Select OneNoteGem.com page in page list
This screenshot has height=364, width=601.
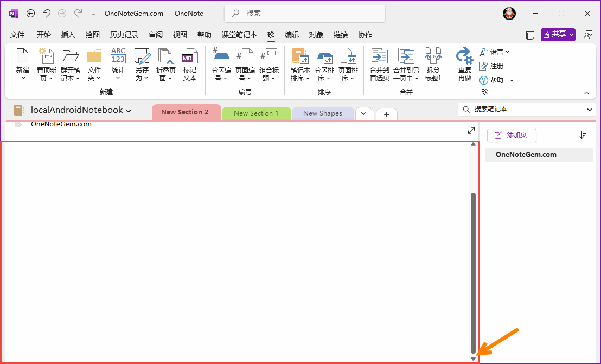[x=539, y=155]
